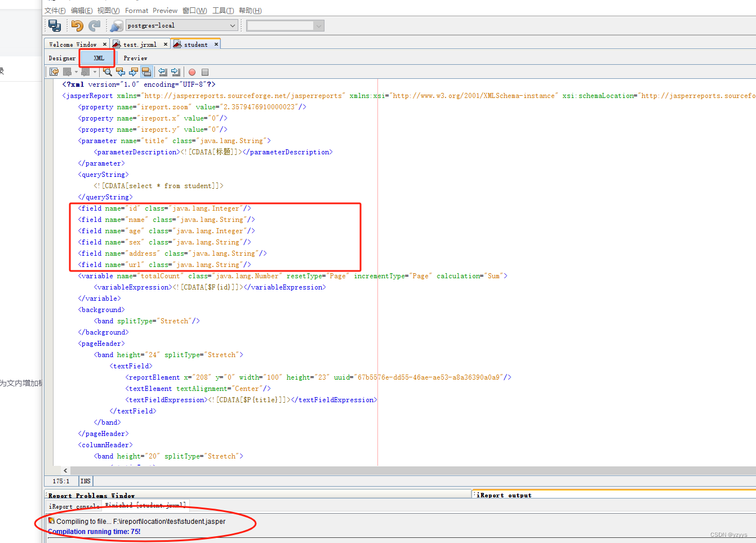Click the horizontal scrollbar below the editor
The image size is (756, 543).
tap(338, 470)
